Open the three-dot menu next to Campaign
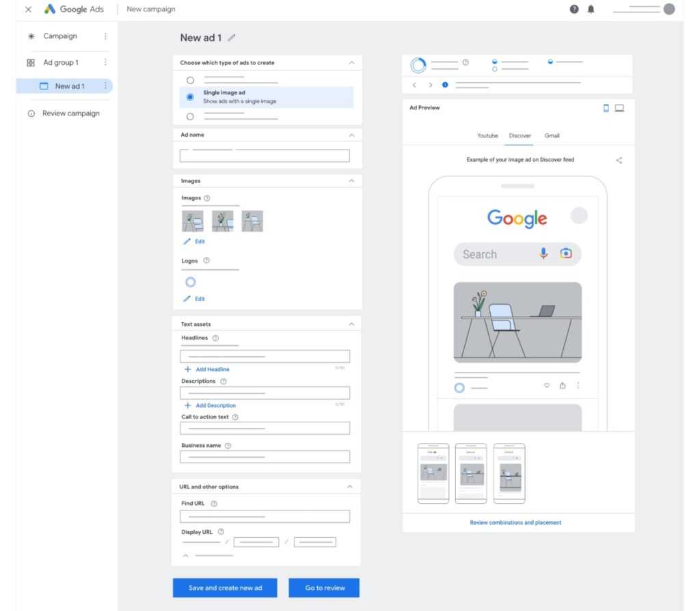The image size is (700, 611). coord(105,36)
